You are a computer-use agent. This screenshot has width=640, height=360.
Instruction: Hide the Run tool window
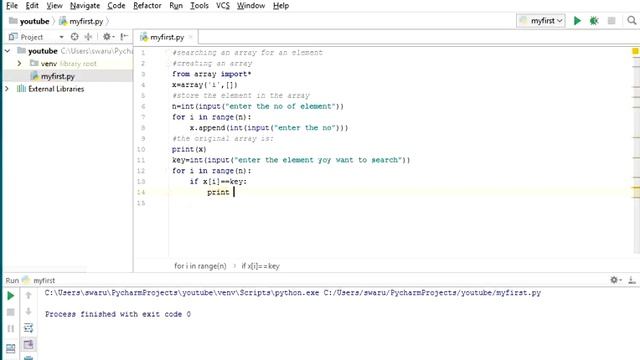pos(632,280)
